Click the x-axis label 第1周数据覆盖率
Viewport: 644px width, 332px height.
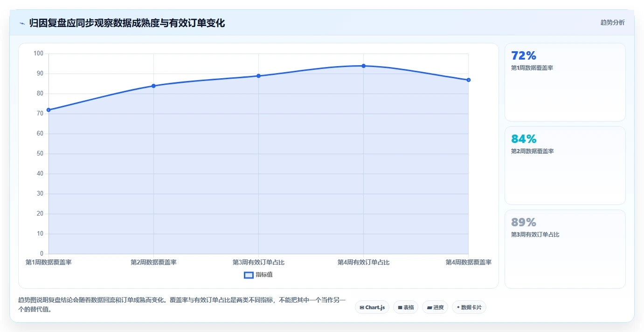click(48, 262)
